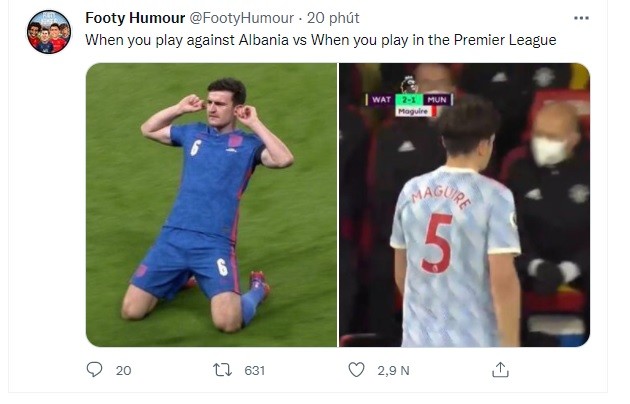Click the reply speech bubble icon
630x404 pixels.
95,370
